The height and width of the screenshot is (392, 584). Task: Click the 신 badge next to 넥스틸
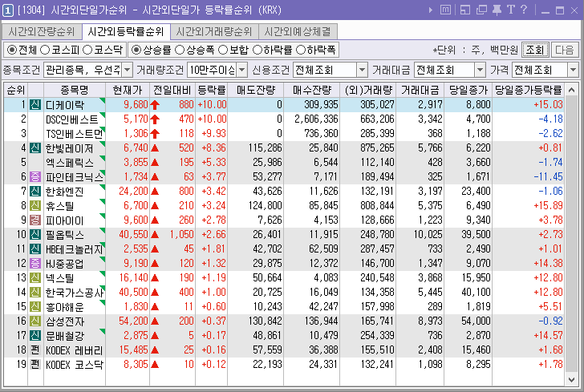(35, 277)
